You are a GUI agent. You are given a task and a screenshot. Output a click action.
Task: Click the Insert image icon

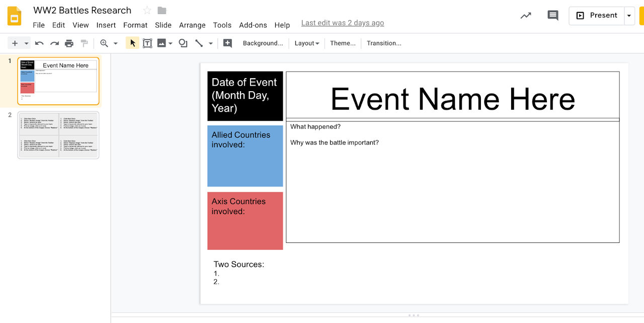(162, 43)
